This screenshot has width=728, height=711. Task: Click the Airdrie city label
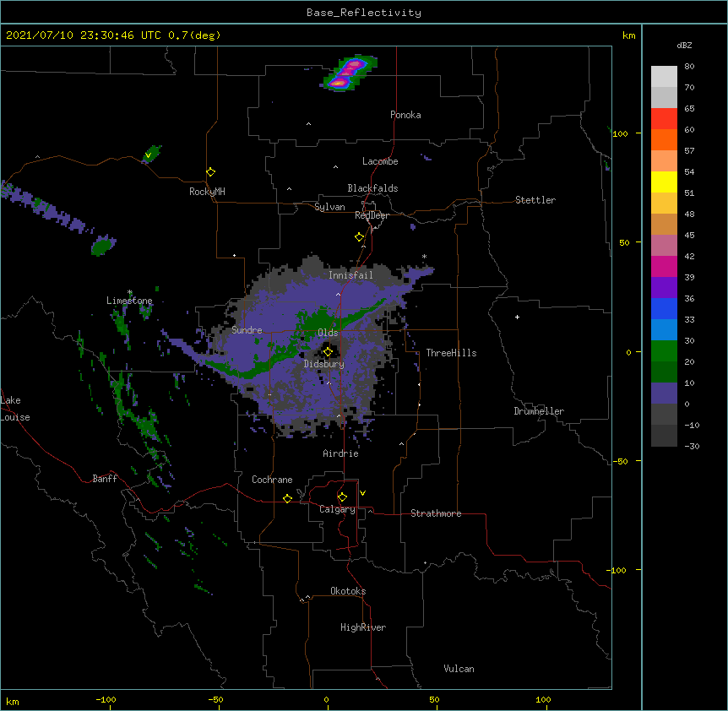(340, 453)
